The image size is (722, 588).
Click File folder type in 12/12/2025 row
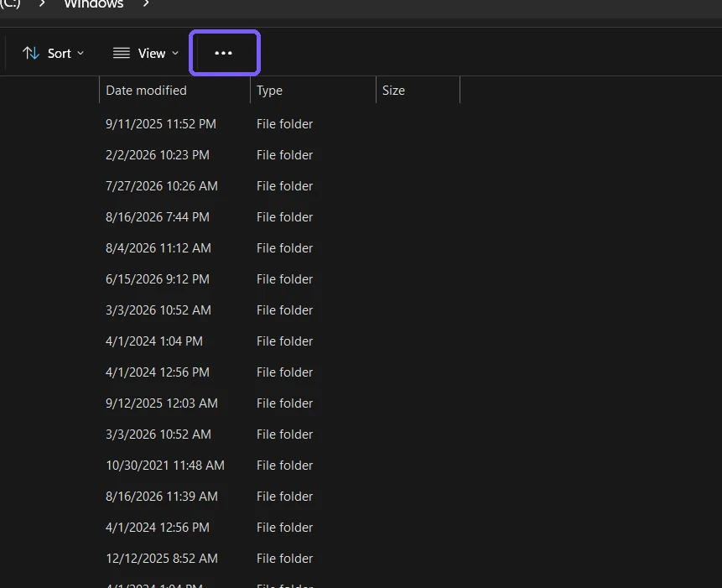284,559
